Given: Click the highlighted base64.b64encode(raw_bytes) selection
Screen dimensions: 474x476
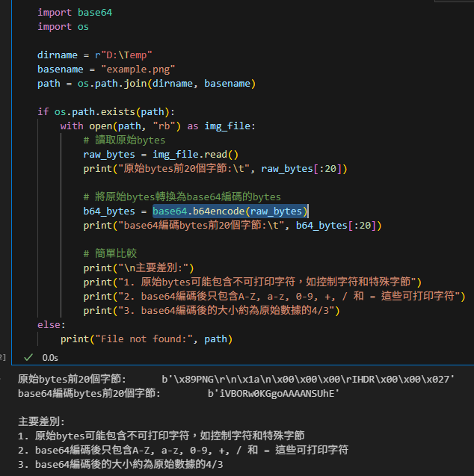Looking at the screenshot, I should coord(230,211).
